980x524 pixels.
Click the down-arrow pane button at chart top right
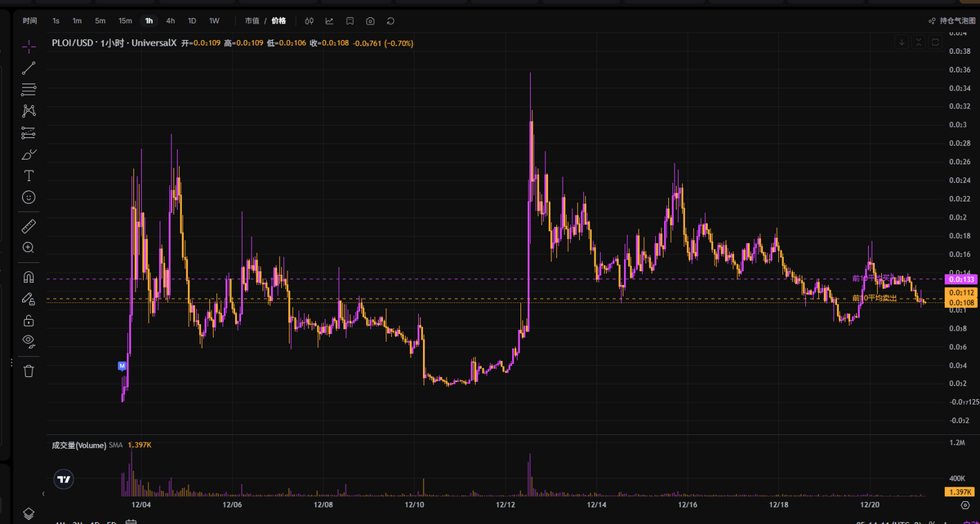pyautogui.click(x=902, y=42)
